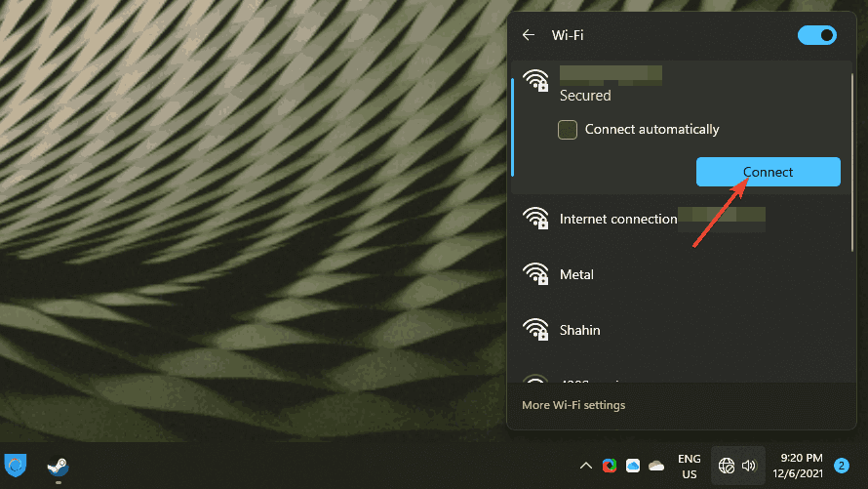This screenshot has height=489, width=868.
Task: Click the speaker volume tray icon
Action: (749, 466)
